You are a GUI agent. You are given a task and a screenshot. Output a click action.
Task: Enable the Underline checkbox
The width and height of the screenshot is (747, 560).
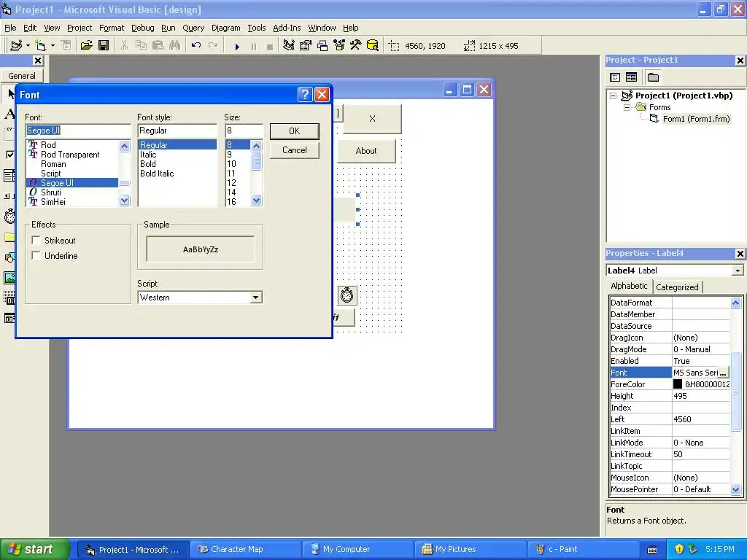(36, 255)
